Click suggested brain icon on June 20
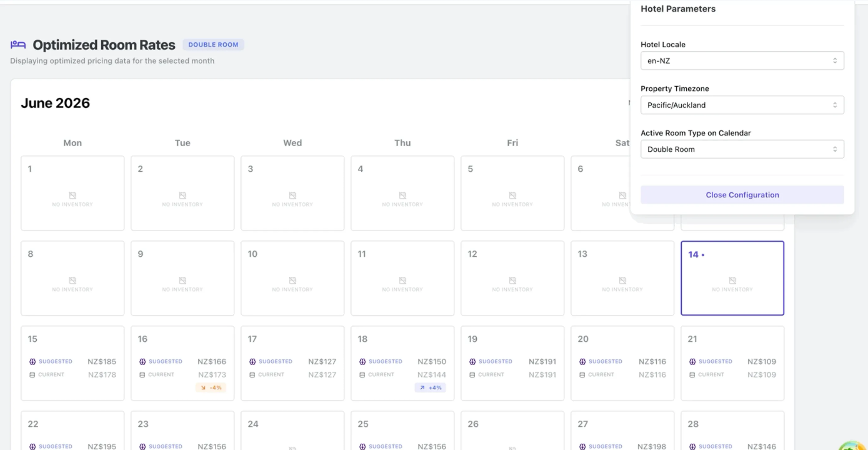Image resolution: width=868 pixels, height=450 pixels. [x=582, y=362]
